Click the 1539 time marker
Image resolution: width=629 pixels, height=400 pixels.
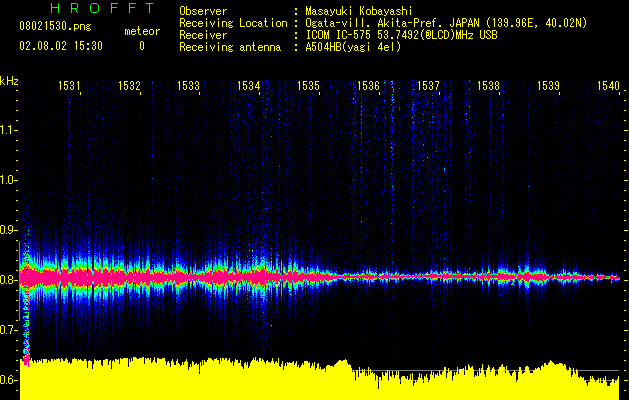click(x=548, y=85)
